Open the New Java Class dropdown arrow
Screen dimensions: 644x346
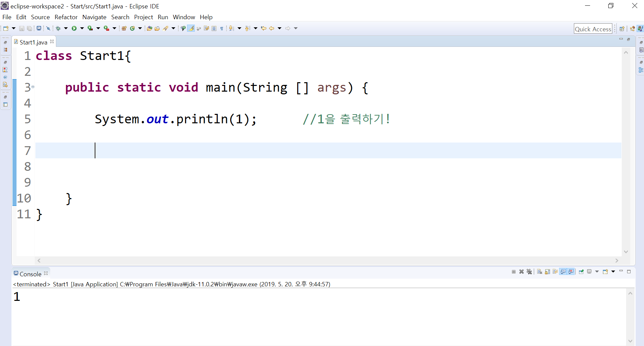(140, 28)
